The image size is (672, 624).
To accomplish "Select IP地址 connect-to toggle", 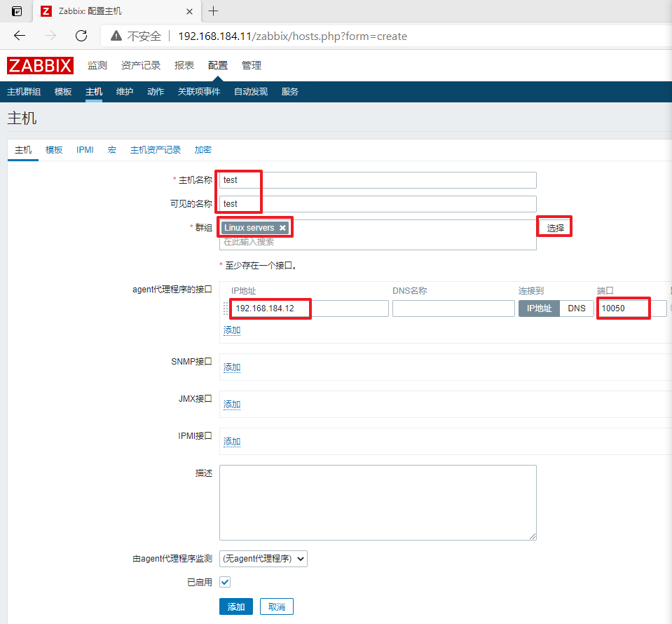I will (x=539, y=308).
